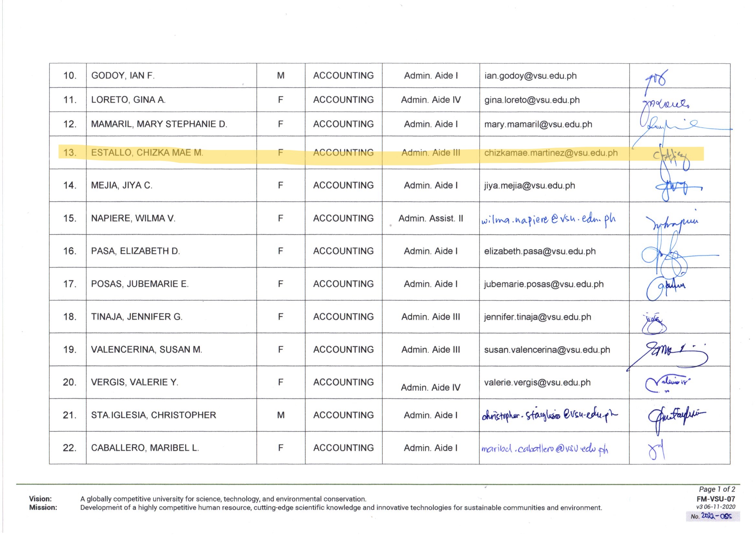
Task: Click handwritten maribel.caballero email entry
Action: point(545,449)
